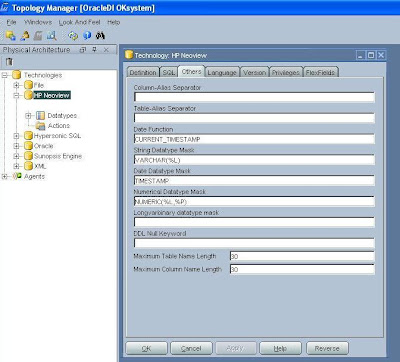Open the Help menu
Screen dimensions: 400x362
(x=113, y=22)
